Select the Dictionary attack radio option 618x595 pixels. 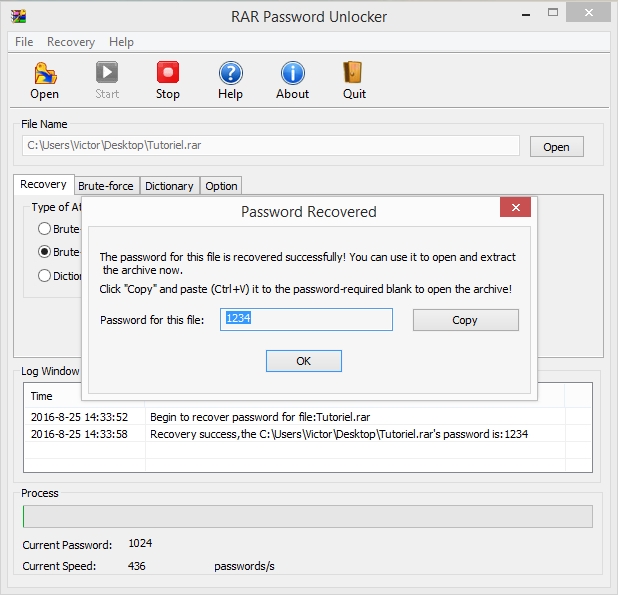45,275
